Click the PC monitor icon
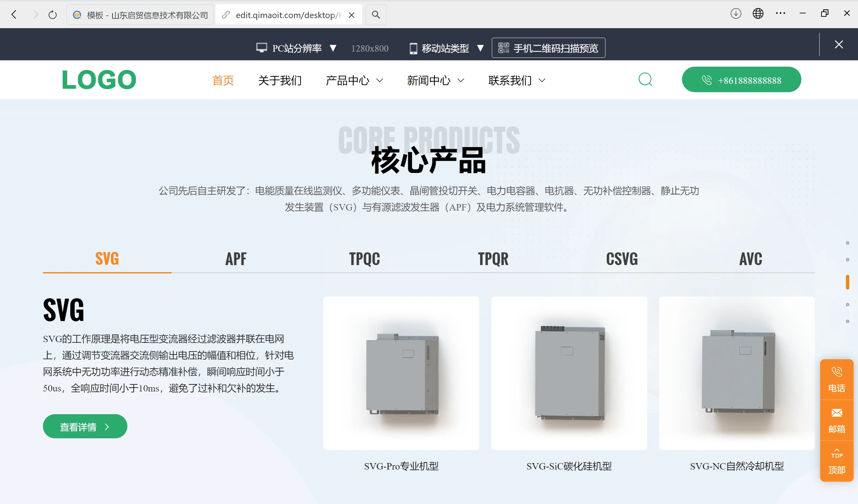 point(261,48)
